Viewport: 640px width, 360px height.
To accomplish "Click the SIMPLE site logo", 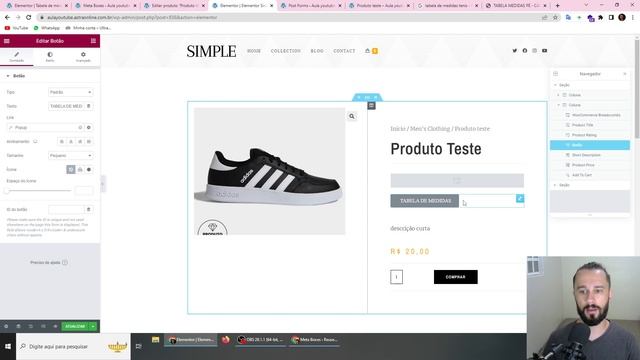I will tap(211, 51).
